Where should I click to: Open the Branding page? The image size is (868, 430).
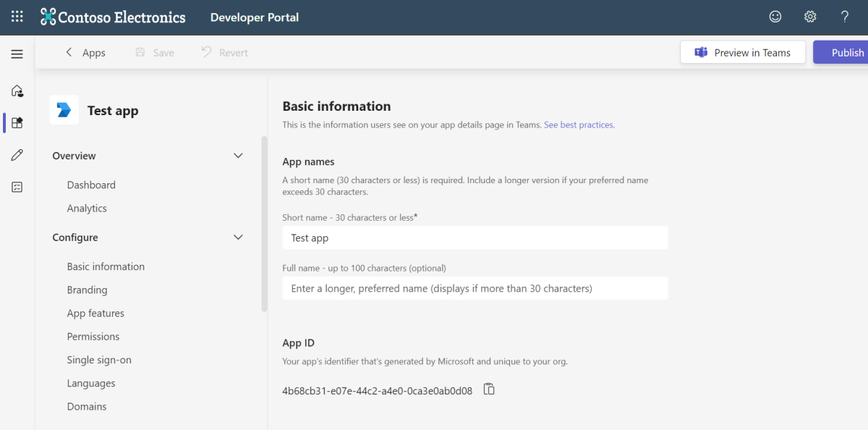coord(87,290)
